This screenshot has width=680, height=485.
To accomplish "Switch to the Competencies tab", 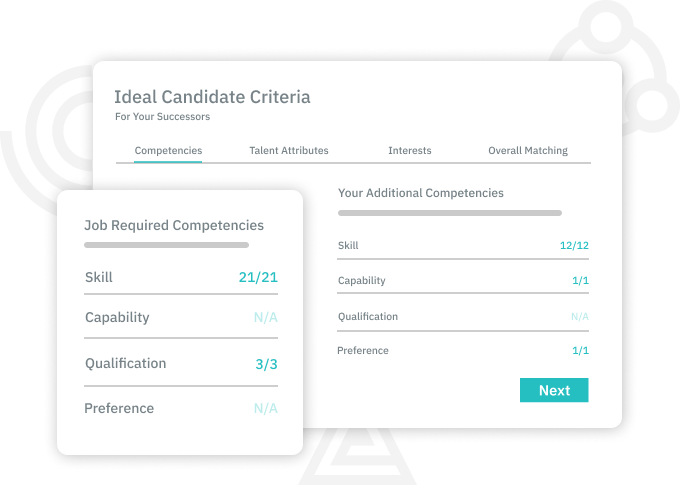I will [168, 151].
